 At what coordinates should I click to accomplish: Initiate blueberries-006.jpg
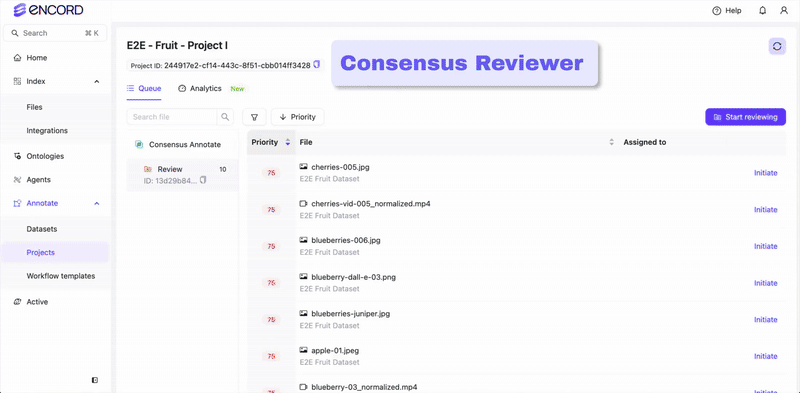pyautogui.click(x=765, y=246)
